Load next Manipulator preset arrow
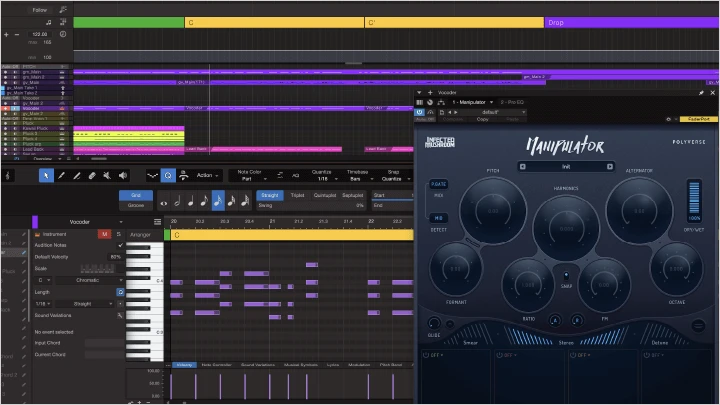Screen dimensions: 720x405 (x=610, y=167)
